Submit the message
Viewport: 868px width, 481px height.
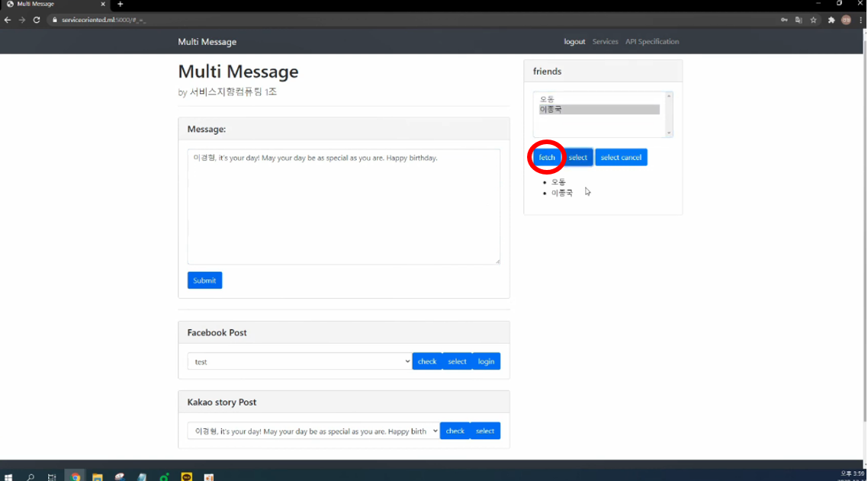click(x=204, y=281)
